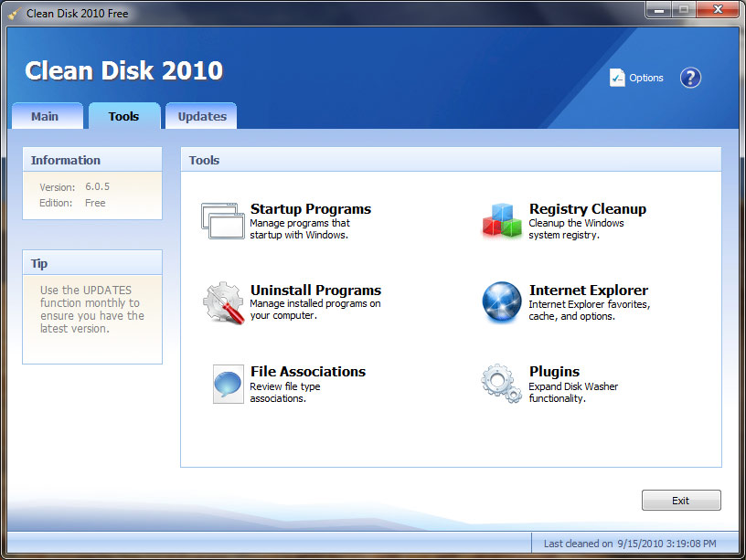Click the Exit button
The width and height of the screenshot is (746, 560).
pyautogui.click(x=681, y=500)
